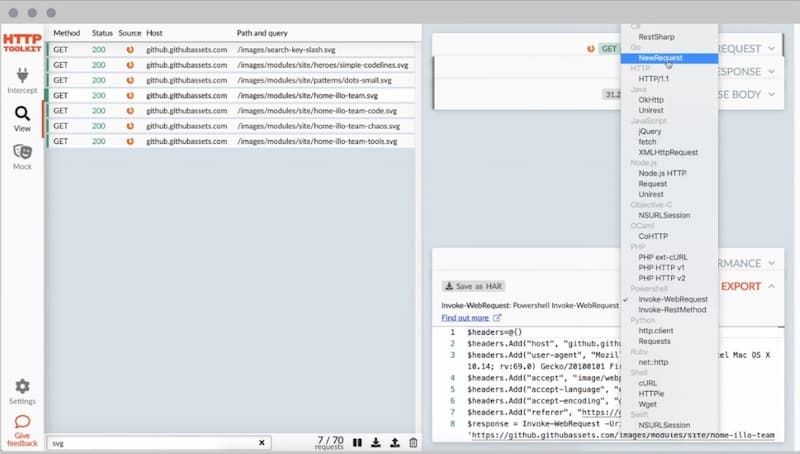Expand the Performance section chevron
Viewport: 800px width, 454px height.
coord(771,263)
